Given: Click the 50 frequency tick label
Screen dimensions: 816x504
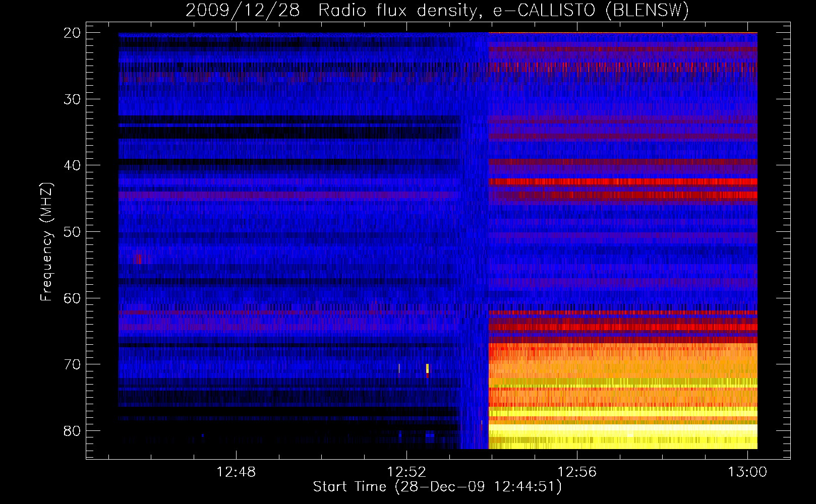Looking at the screenshot, I should [x=72, y=232].
